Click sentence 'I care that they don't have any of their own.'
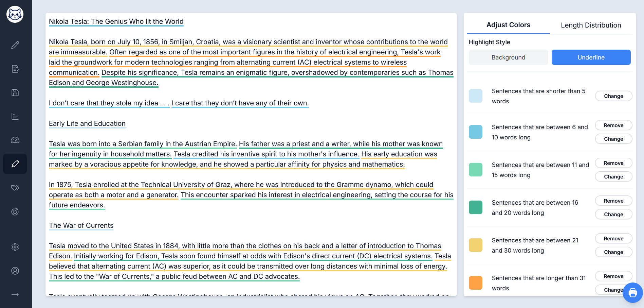The image size is (644, 308). (x=240, y=103)
